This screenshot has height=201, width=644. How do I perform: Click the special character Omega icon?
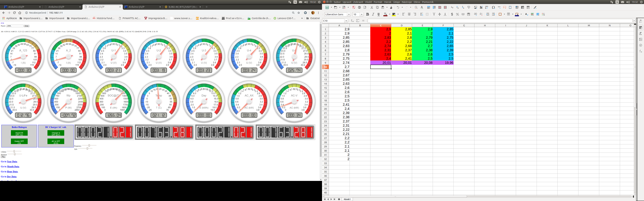[493, 8]
